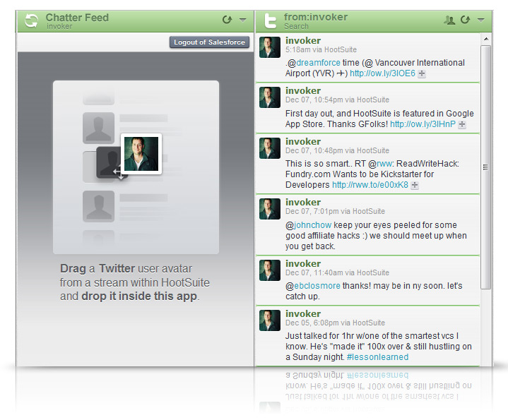Click invoker username on the 7:01pm tweet

pos(303,202)
